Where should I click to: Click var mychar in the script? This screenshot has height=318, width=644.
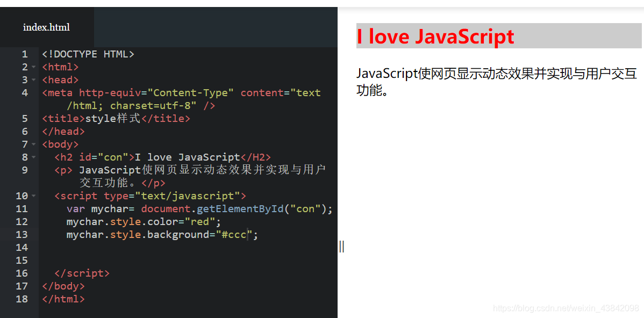tap(97, 209)
